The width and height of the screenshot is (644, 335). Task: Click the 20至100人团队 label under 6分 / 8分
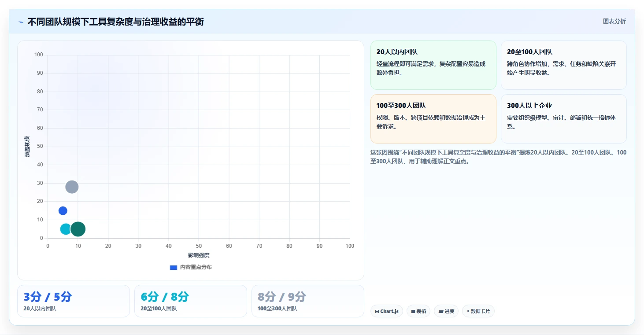[x=159, y=309]
